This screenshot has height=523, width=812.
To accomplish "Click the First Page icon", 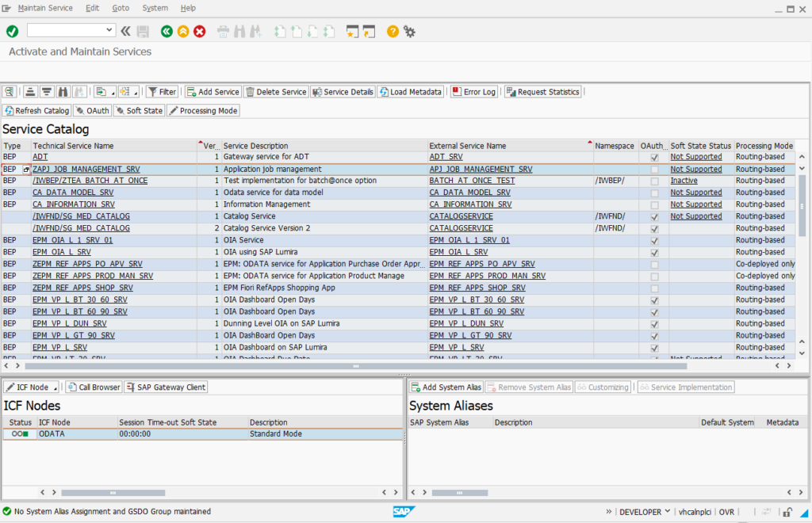I will (280, 32).
